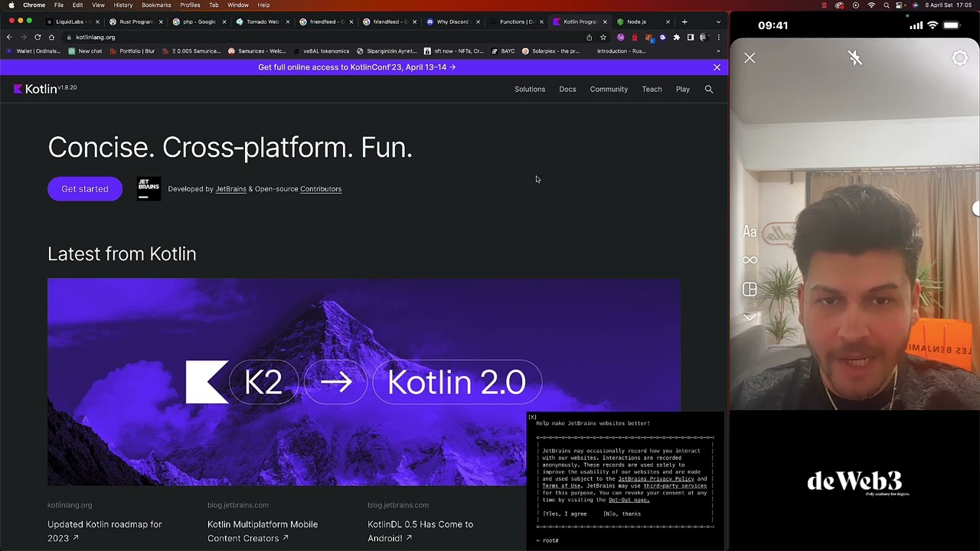The image size is (980, 551).
Task: Open the Chrome extensions puzzle icon
Action: (x=676, y=37)
